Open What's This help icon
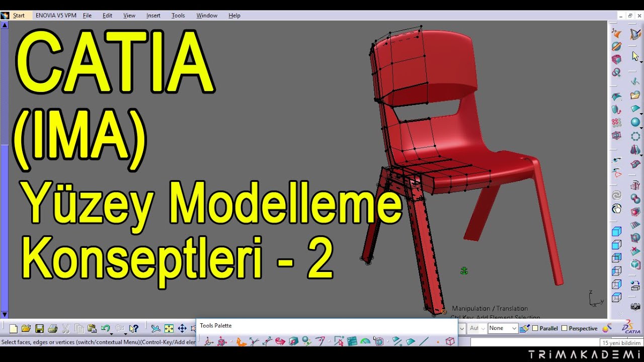 pos(133,329)
